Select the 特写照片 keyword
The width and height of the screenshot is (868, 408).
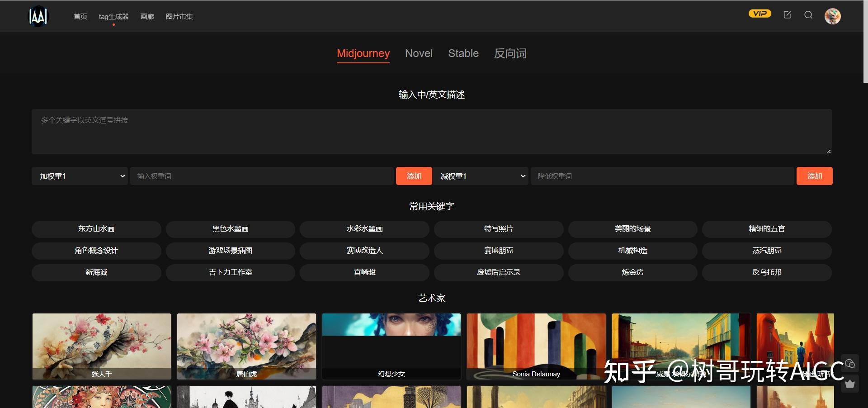point(499,229)
